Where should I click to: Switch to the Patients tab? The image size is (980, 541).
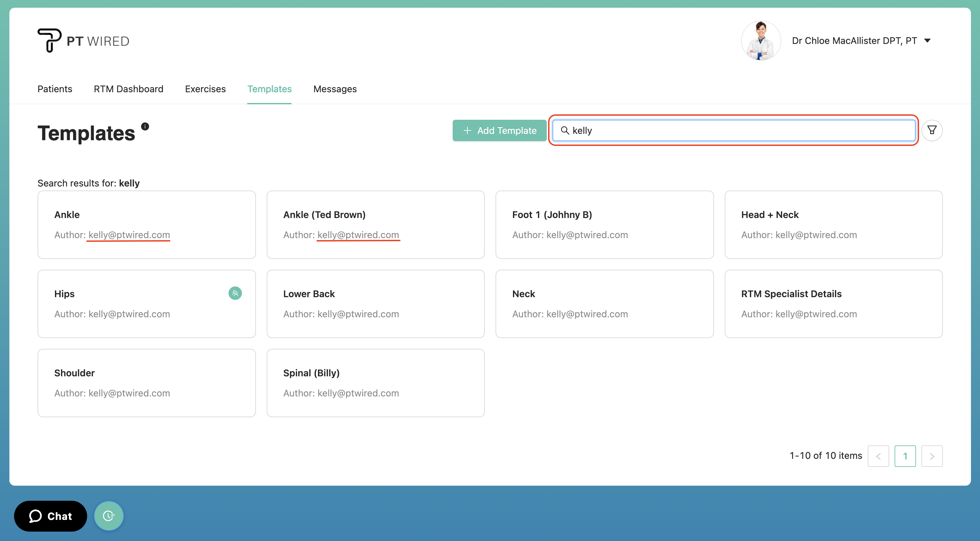click(x=55, y=89)
